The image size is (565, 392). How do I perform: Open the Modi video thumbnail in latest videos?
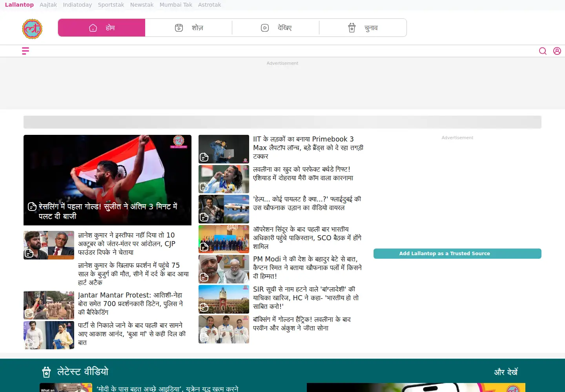(66, 388)
